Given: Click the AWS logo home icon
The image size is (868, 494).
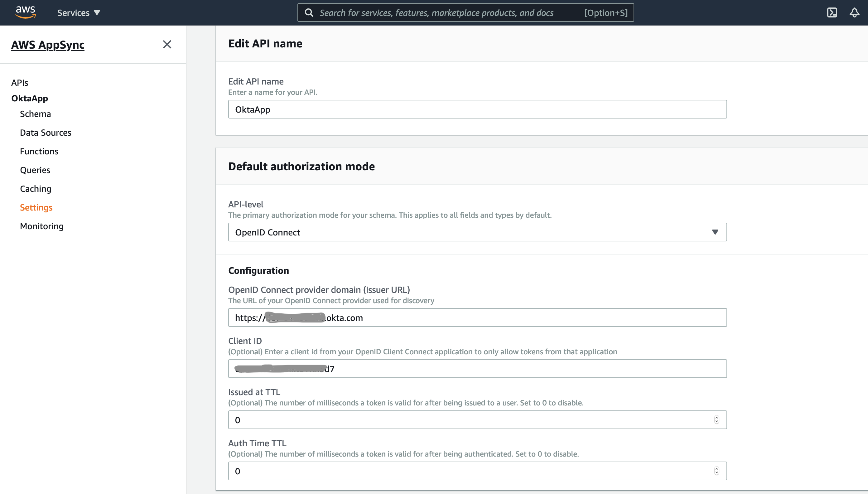Looking at the screenshot, I should click(26, 12).
